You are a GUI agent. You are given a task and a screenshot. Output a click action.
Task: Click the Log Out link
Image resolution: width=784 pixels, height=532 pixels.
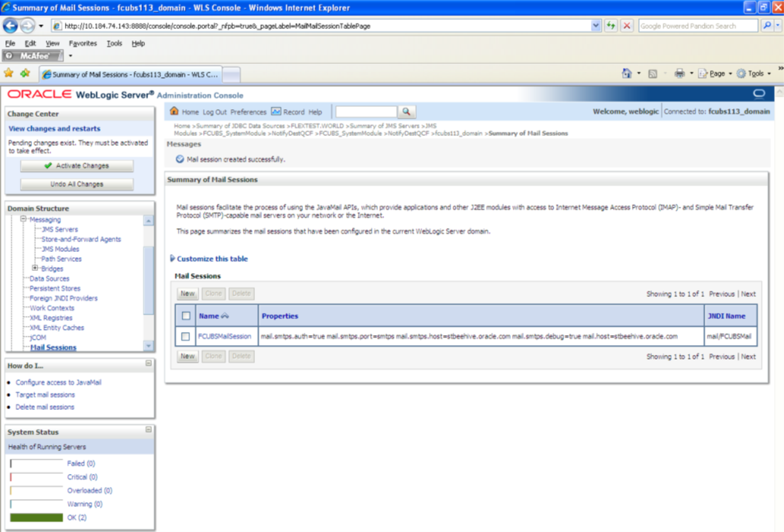[215, 112]
